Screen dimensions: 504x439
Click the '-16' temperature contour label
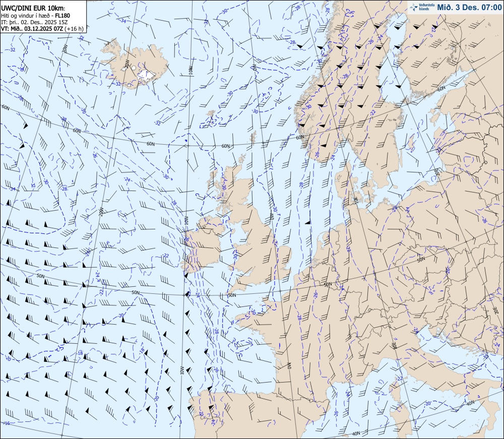point(6,423)
